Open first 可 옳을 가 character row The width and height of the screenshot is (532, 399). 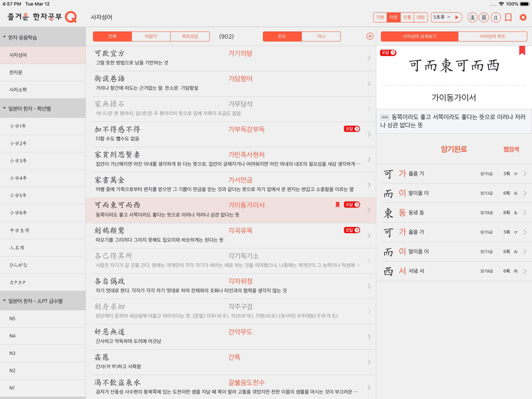tap(454, 174)
